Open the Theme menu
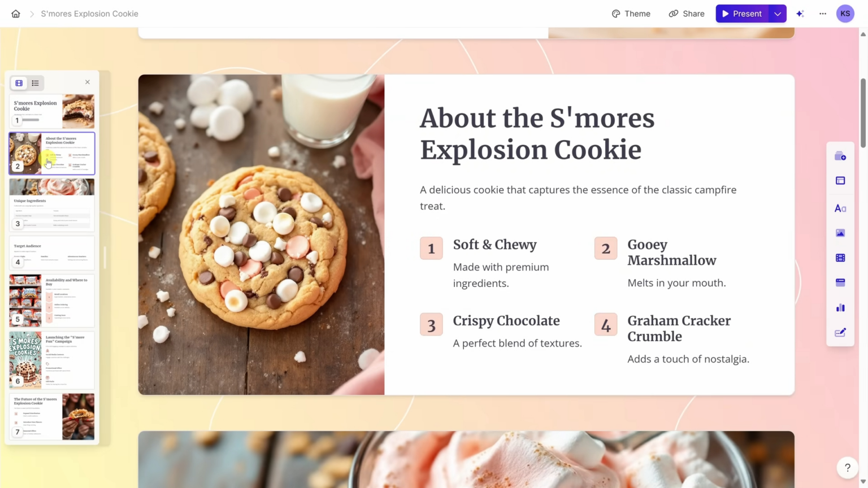 pyautogui.click(x=631, y=14)
